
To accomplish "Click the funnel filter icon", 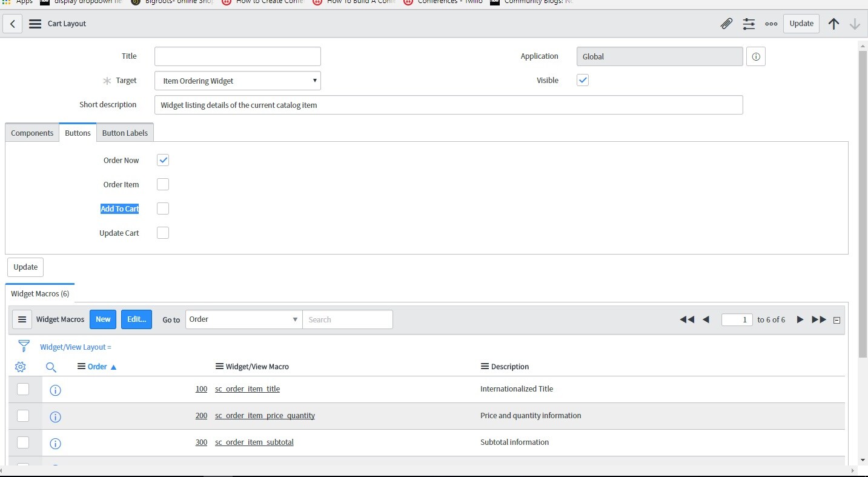I will tap(24, 346).
